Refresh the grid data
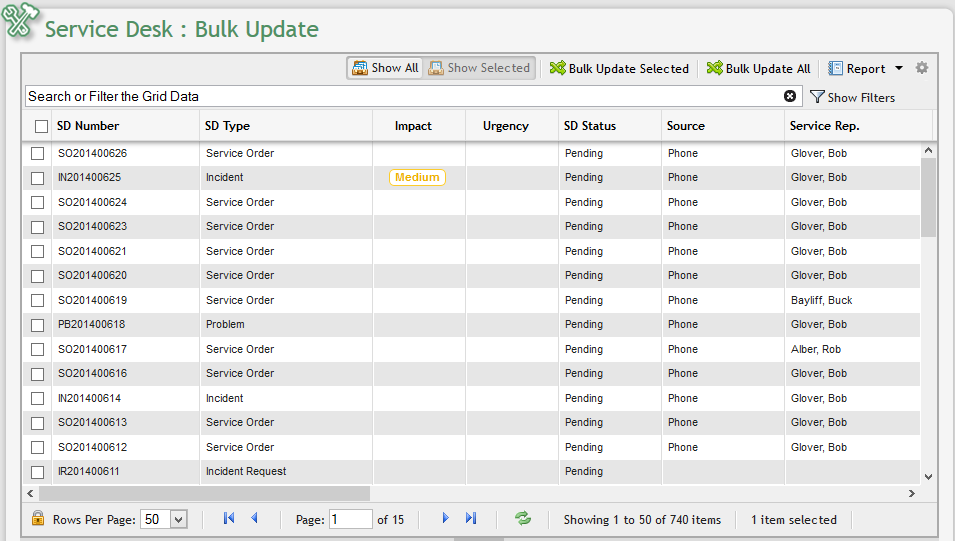This screenshot has height=541, width=955. pos(523,518)
